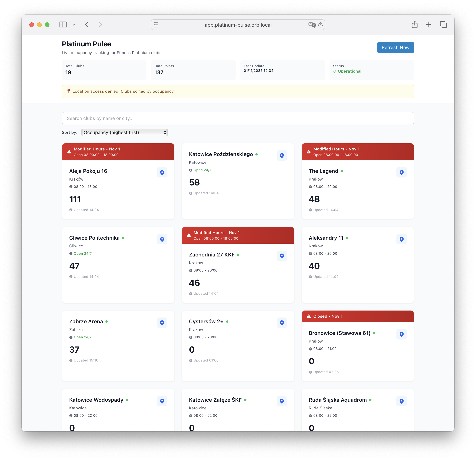Click Gliwice Politechnika location pin icon
The width and height of the screenshot is (476, 460).
(162, 239)
